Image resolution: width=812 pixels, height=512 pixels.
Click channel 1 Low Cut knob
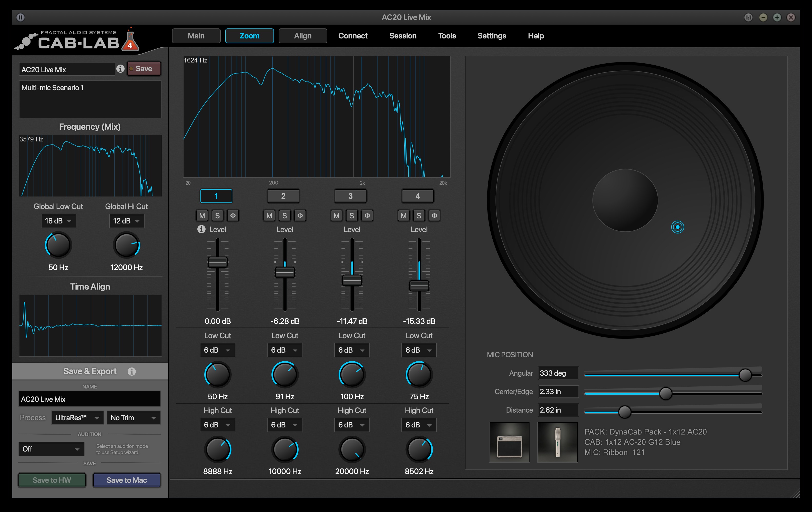coord(218,374)
